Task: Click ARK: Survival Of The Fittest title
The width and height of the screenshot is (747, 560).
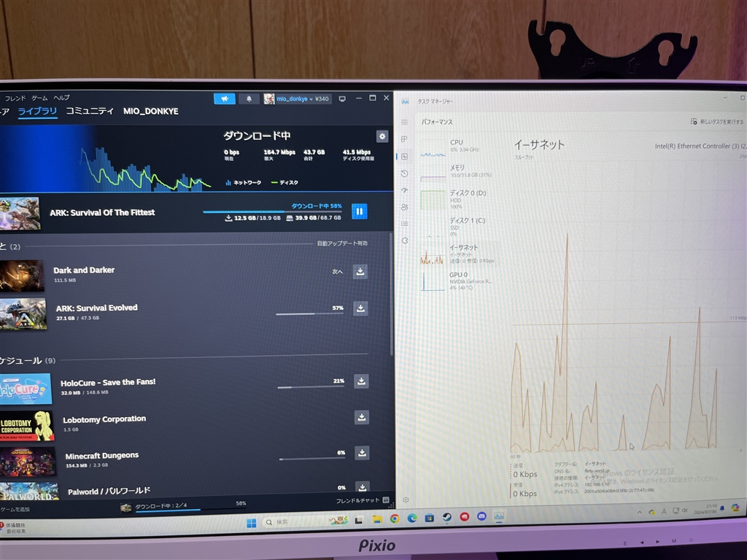Action: 102,212
